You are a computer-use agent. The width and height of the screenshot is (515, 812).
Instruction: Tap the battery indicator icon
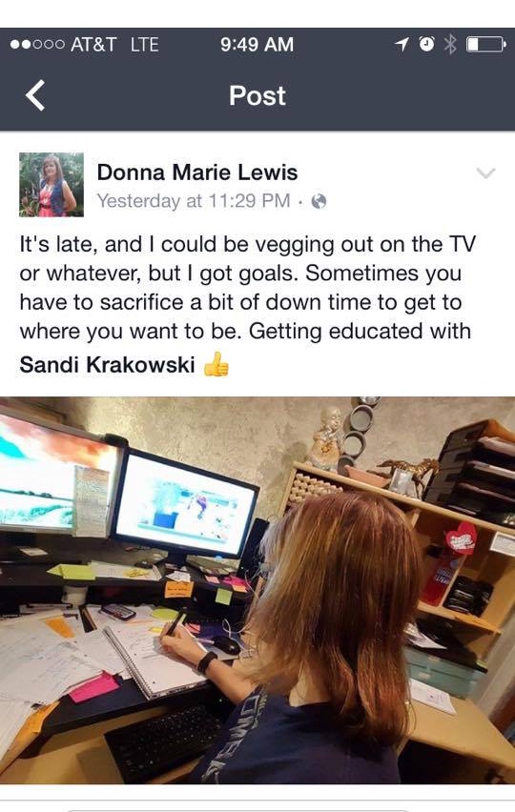(486, 45)
